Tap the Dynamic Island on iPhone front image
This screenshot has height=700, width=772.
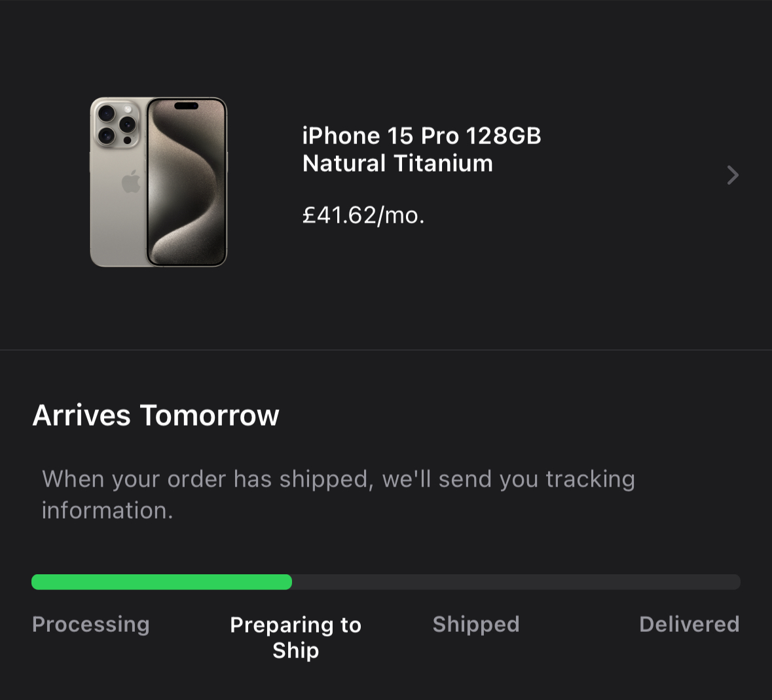(186, 106)
